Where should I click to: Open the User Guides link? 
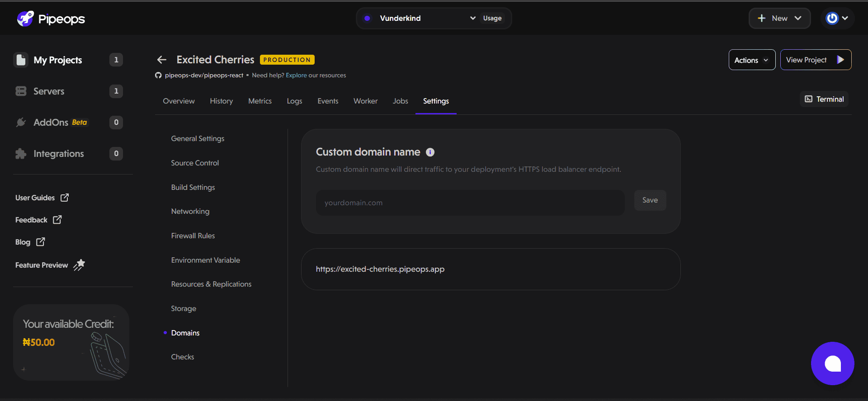(x=42, y=198)
